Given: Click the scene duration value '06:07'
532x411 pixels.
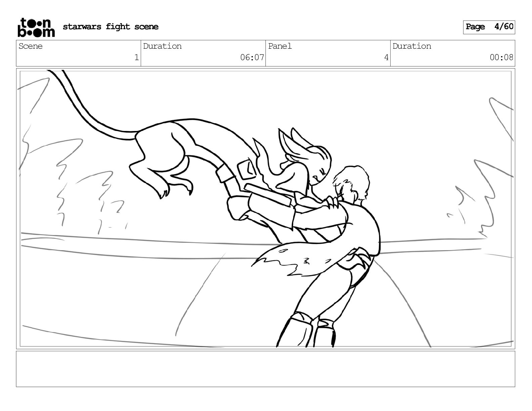Looking at the screenshot, I should click(252, 58).
